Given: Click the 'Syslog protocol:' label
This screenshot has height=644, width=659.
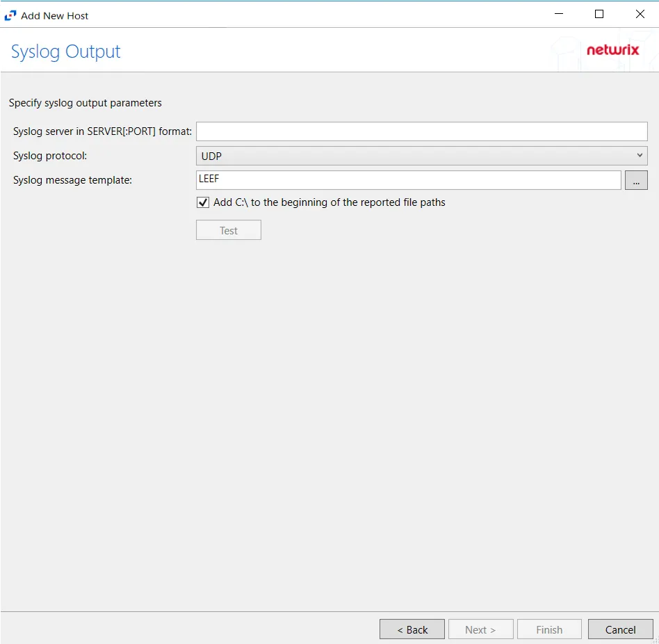Looking at the screenshot, I should (50, 156).
